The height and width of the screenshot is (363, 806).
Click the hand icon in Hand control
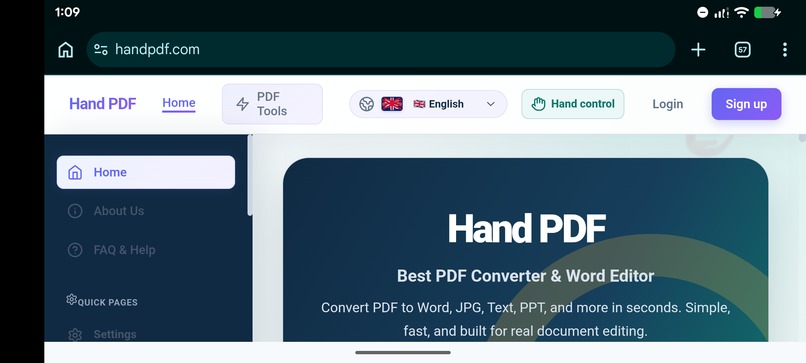click(538, 104)
